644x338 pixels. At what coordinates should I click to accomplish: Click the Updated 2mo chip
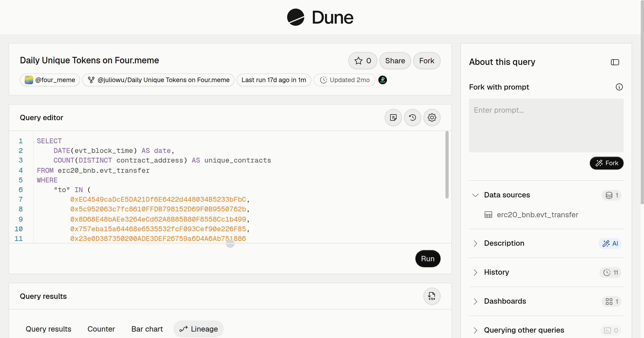345,80
